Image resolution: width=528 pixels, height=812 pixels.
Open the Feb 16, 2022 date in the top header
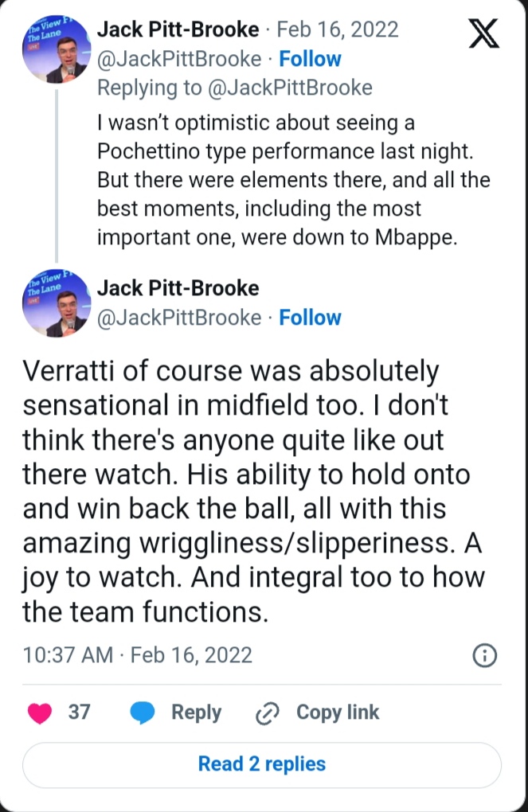(x=338, y=30)
